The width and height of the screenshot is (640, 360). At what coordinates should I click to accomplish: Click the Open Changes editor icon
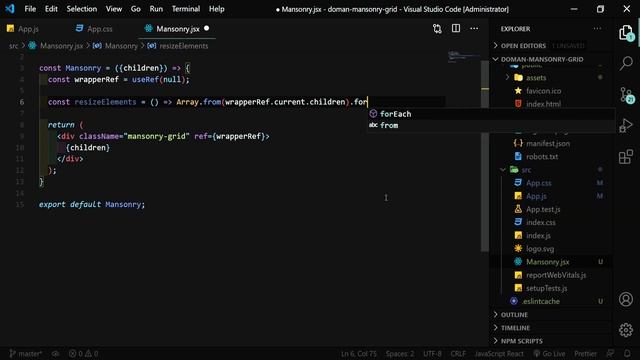(x=437, y=29)
